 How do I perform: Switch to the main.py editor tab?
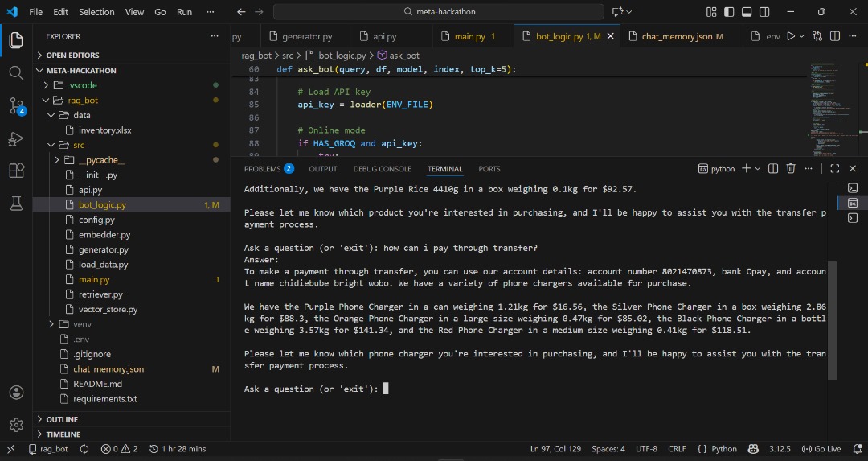470,36
